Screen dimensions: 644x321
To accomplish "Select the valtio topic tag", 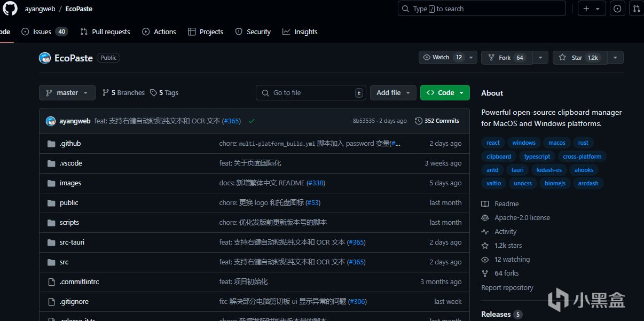I will [x=494, y=183].
